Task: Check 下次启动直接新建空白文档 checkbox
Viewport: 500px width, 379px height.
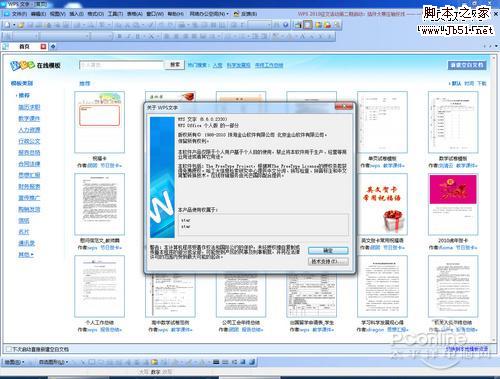Action: tap(9, 349)
